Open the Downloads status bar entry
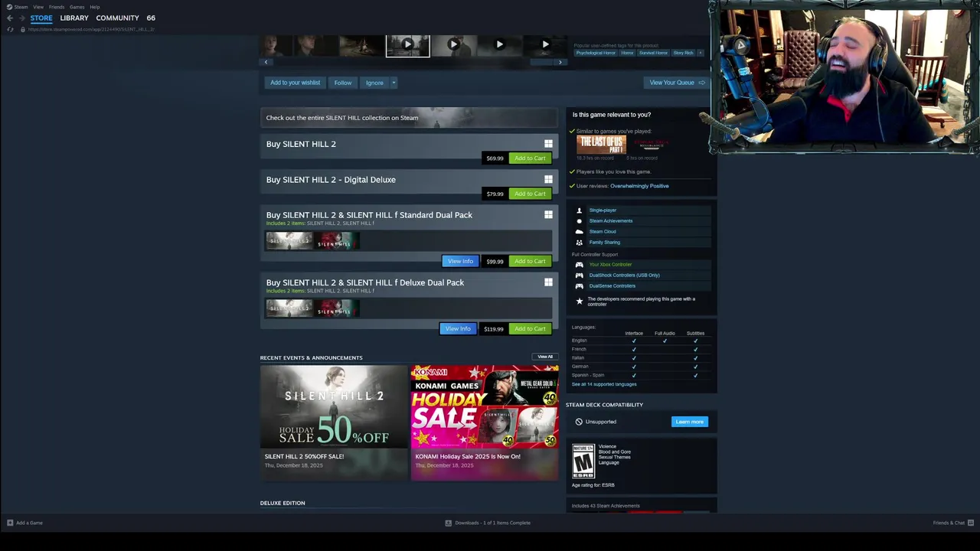Viewport: 980px width, 551px height. pos(488,523)
